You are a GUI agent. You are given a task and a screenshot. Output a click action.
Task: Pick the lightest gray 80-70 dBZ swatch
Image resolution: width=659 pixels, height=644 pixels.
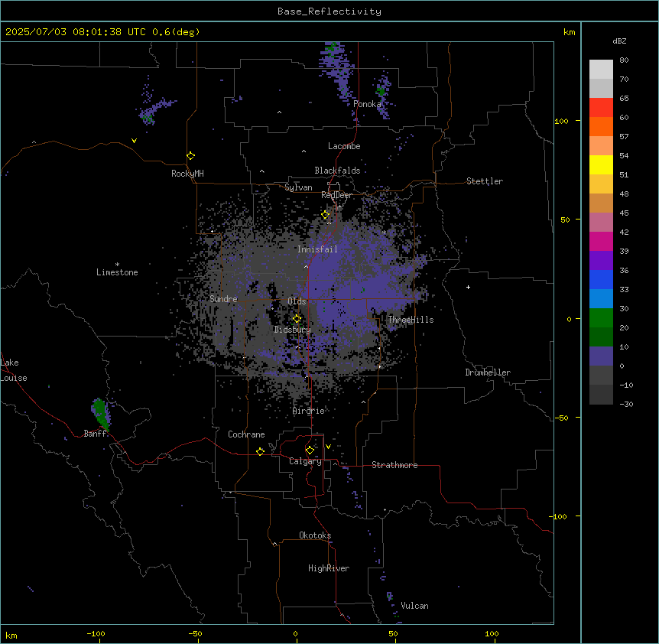point(601,70)
